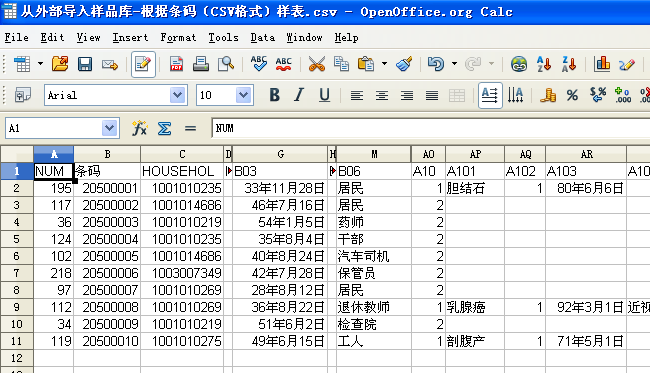Select the Format Paintbrush tool
Viewport: 650px width, 373px height.
click(404, 64)
